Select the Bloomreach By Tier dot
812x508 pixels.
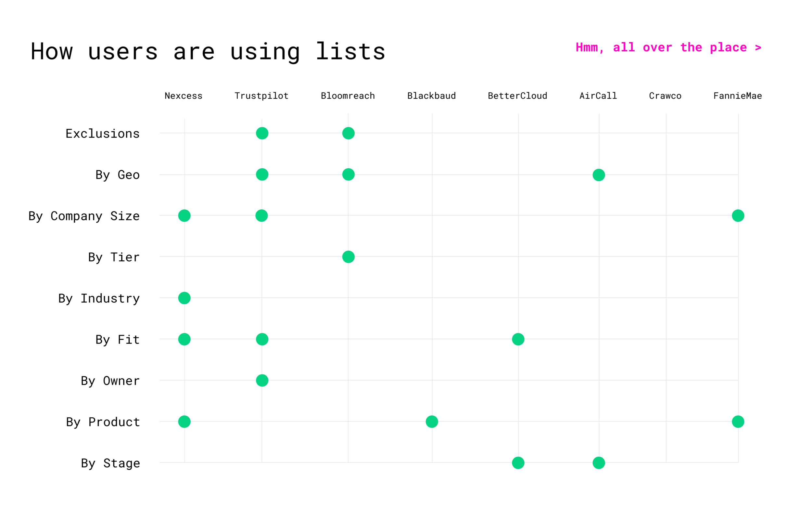(x=348, y=257)
